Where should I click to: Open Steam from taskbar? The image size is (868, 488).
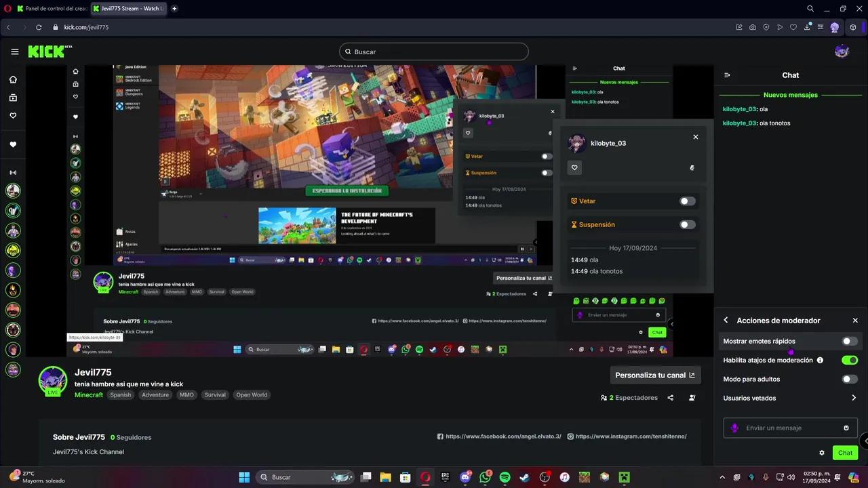click(525, 477)
